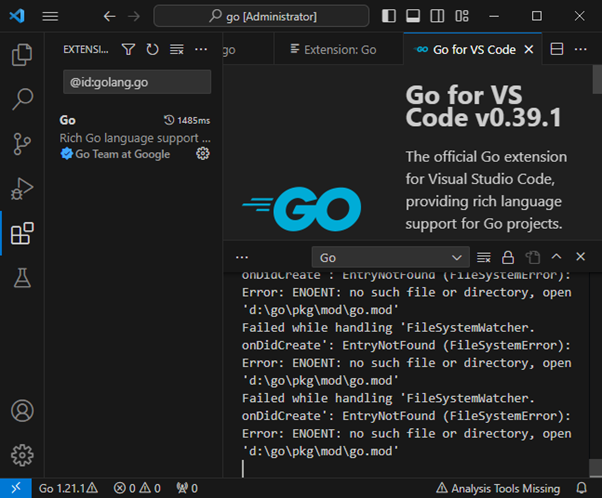Refresh the extensions list

point(152,50)
